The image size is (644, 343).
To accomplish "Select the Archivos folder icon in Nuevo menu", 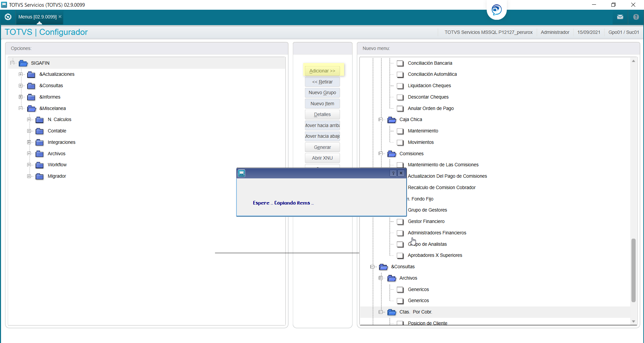I will [392, 278].
